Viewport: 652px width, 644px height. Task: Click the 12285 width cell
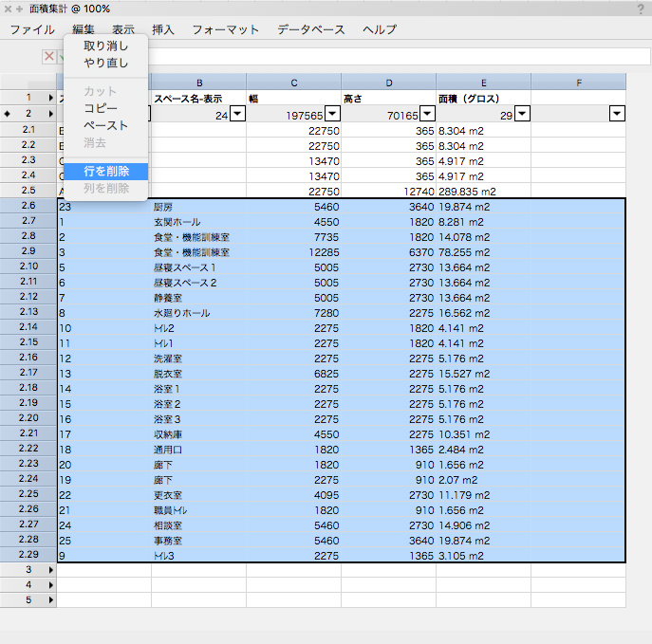pyautogui.click(x=293, y=252)
